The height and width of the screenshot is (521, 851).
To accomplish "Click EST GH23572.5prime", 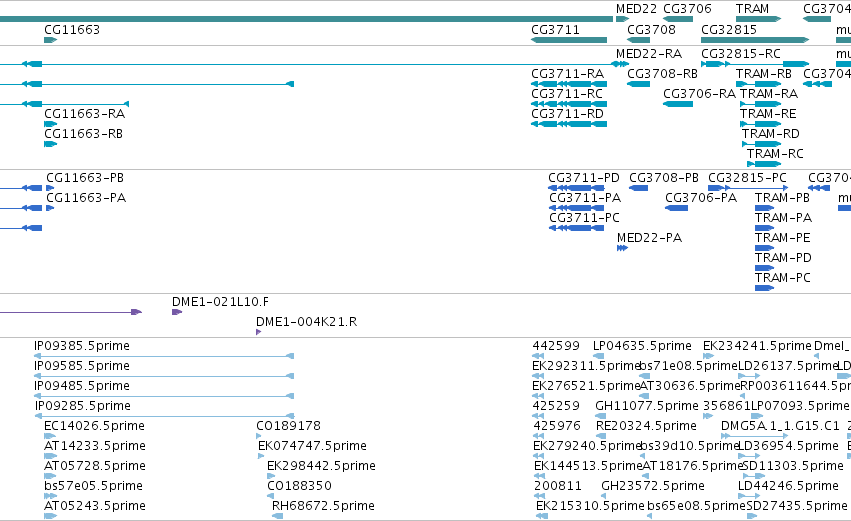I will coord(653,487).
